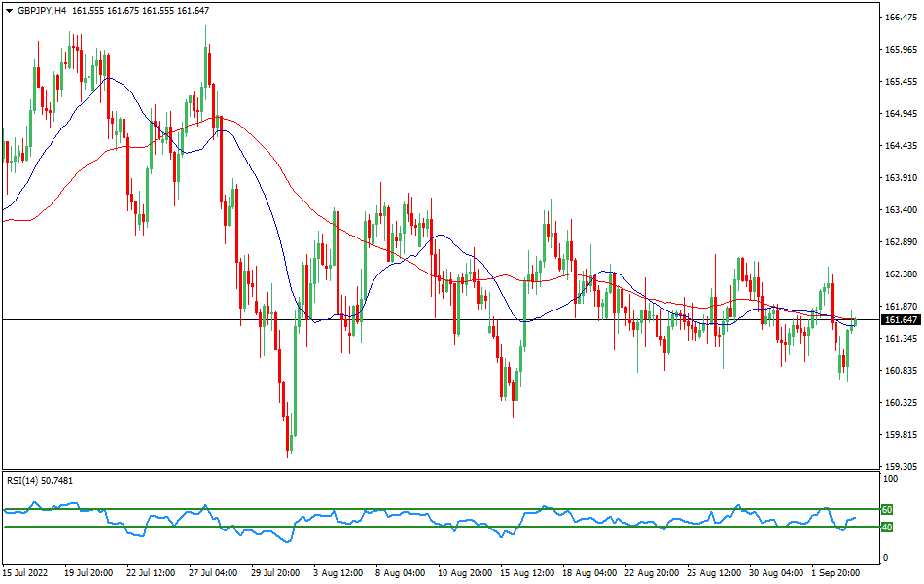Click the 166.475 price scale label

tap(902, 18)
